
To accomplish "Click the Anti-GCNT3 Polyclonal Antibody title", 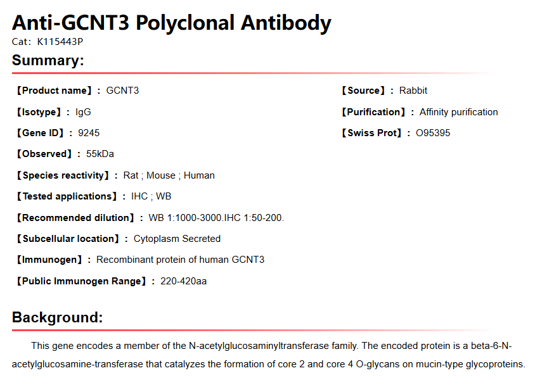I will click(x=171, y=23).
